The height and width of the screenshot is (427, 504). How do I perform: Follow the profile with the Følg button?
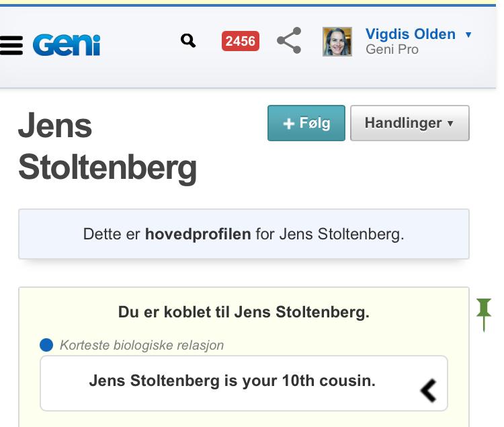(x=306, y=123)
